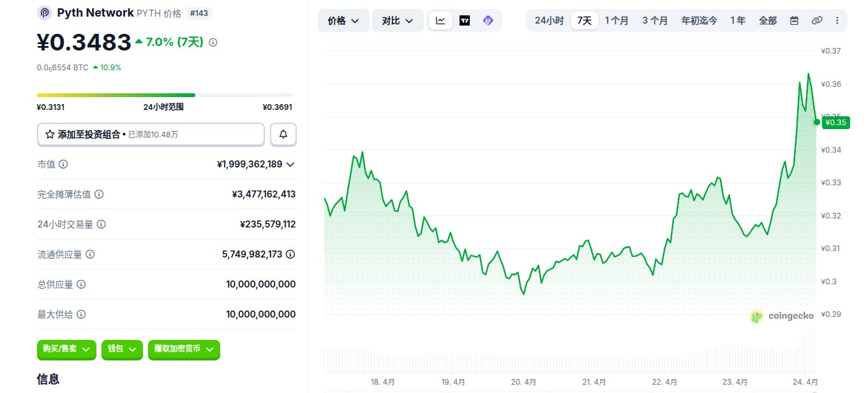This screenshot has width=868, height=393.
Task: Open info icon beside 7-day percentage
Action: tap(213, 42)
